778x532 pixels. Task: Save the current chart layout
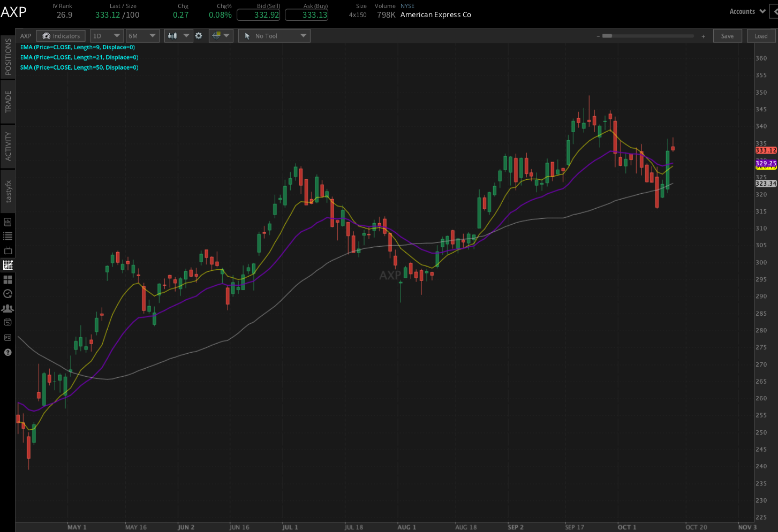pos(727,35)
